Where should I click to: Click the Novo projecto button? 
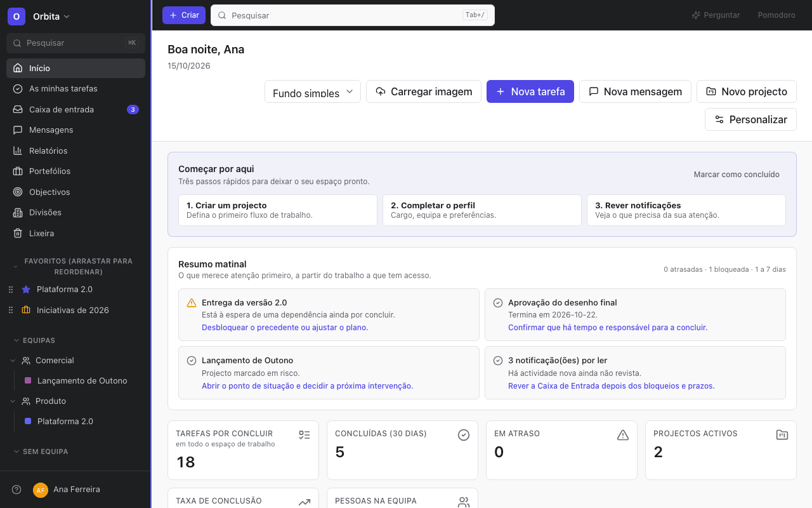[747, 91]
